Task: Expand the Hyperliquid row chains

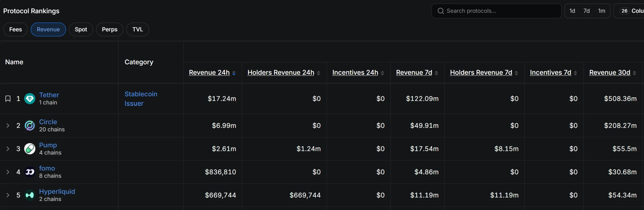Action: pyautogui.click(x=8, y=195)
